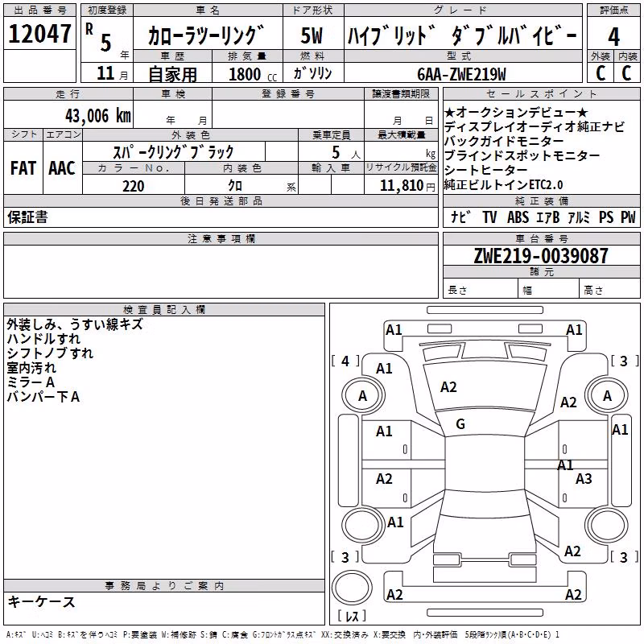The width and height of the screenshot is (644, 644).
Task: Click the ブラインドスポットモニター line
Action: point(522,155)
